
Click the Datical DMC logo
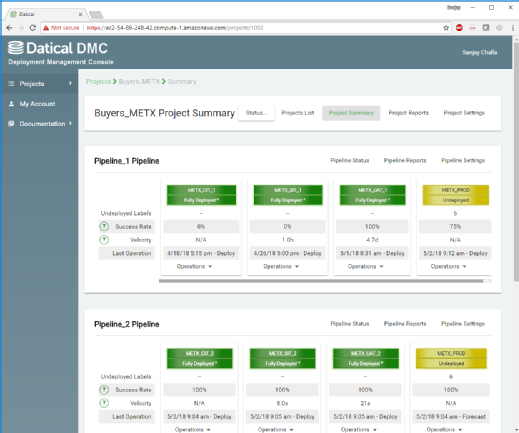click(x=58, y=48)
